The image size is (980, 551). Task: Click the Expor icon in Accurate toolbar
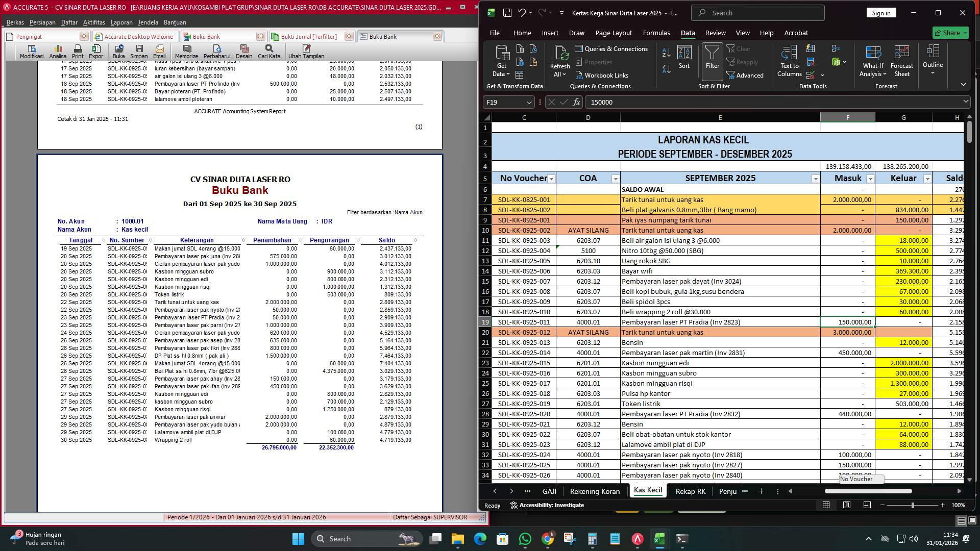pyautogui.click(x=96, y=51)
